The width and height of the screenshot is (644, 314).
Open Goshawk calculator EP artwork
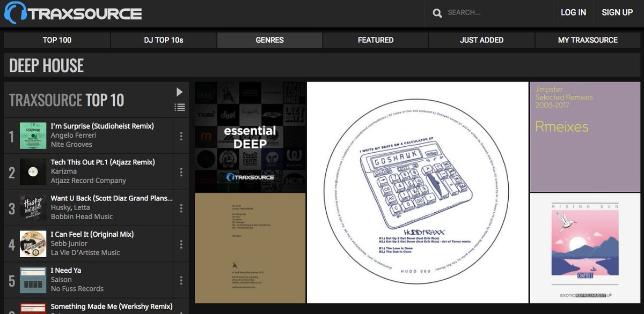tap(418, 192)
